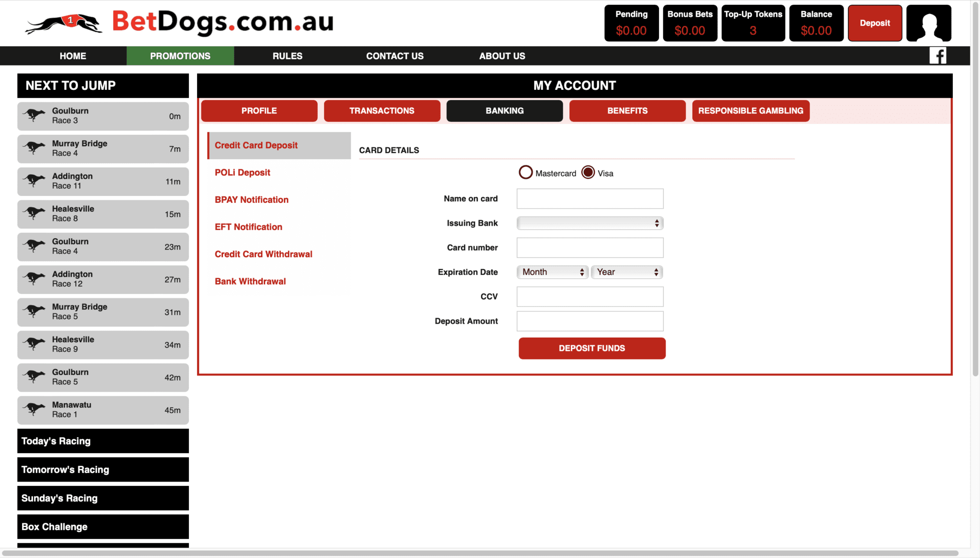This screenshot has height=558, width=980.
Task: Click the CCV input field
Action: point(590,296)
